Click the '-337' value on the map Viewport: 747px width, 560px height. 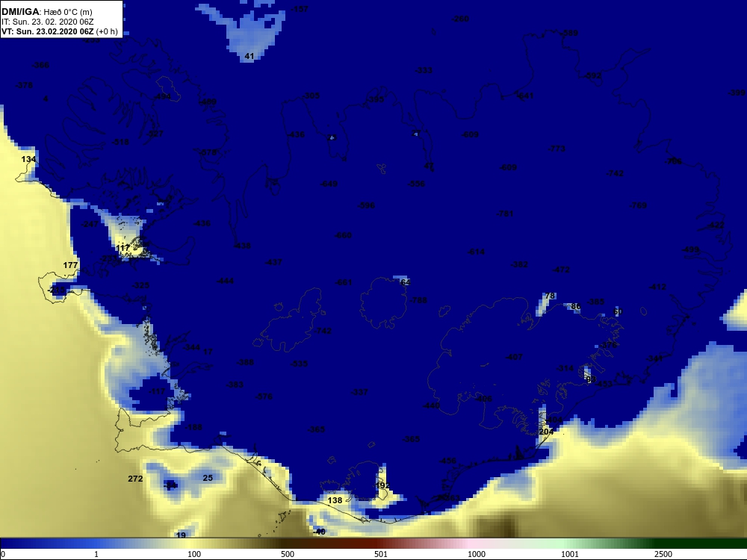pyautogui.click(x=359, y=392)
